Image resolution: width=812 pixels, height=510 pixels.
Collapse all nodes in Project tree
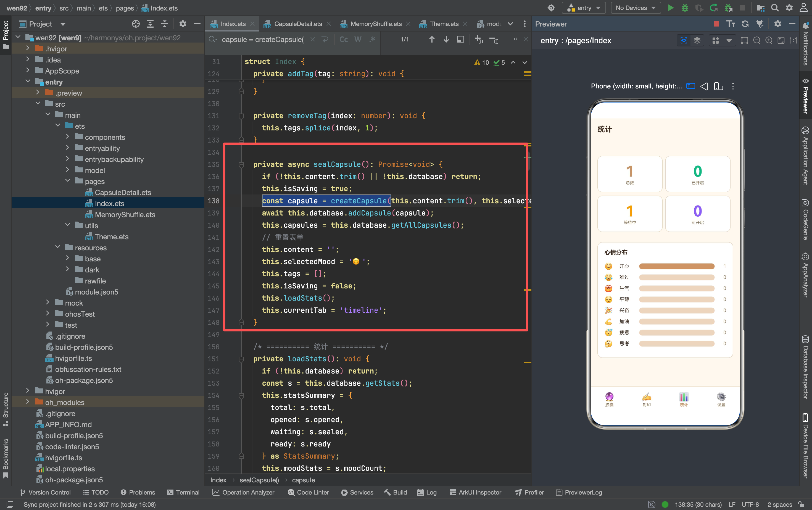(x=165, y=23)
